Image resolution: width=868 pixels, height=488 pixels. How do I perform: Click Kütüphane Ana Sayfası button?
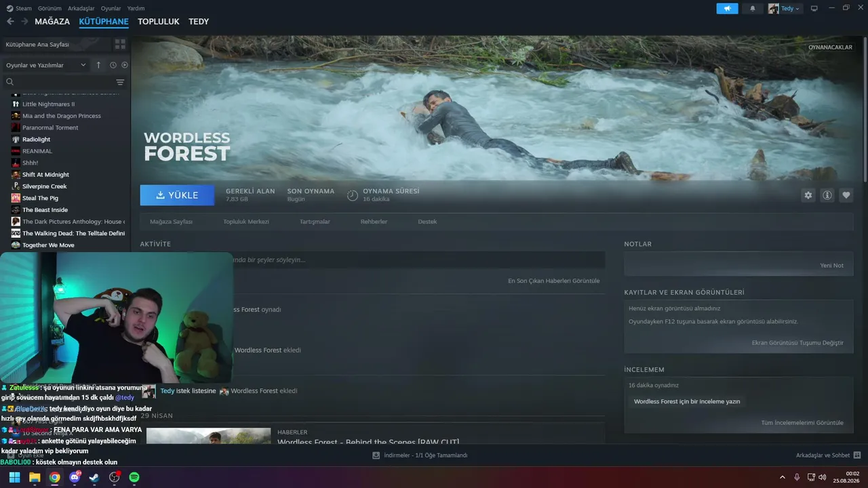click(56, 44)
